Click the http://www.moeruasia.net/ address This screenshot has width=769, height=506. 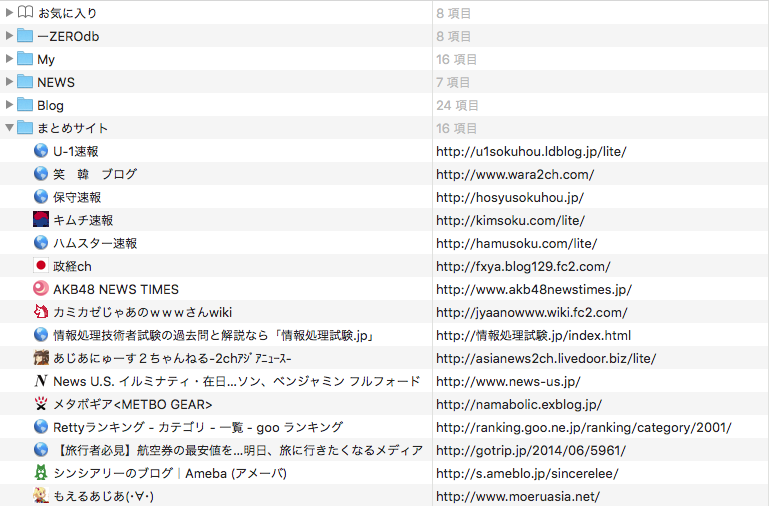click(518, 497)
